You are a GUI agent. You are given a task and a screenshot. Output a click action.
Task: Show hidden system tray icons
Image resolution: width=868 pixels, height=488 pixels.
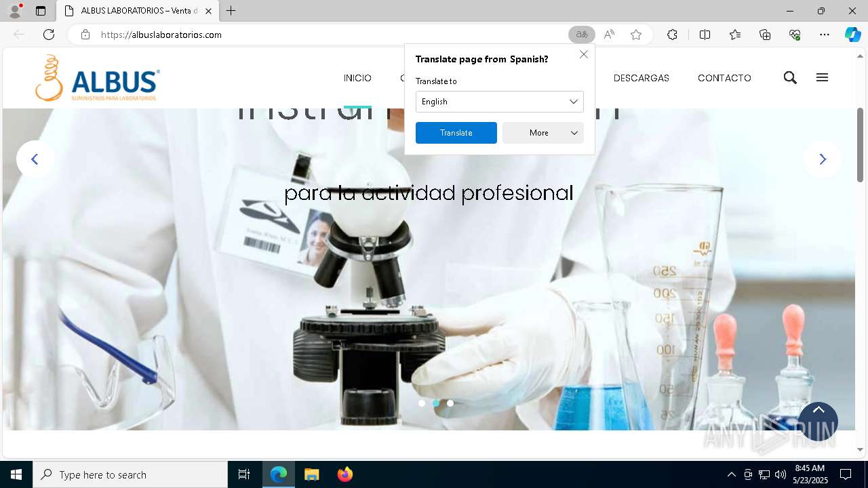(x=731, y=474)
